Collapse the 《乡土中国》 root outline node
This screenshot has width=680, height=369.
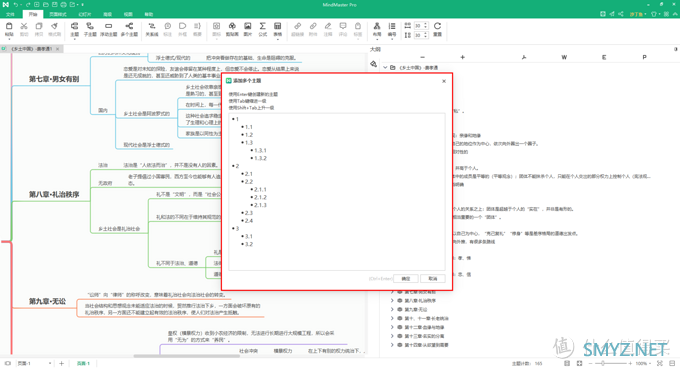(385, 68)
